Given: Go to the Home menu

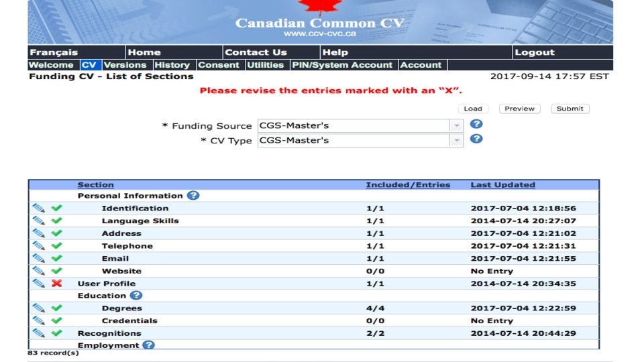Looking at the screenshot, I should click(x=144, y=52).
